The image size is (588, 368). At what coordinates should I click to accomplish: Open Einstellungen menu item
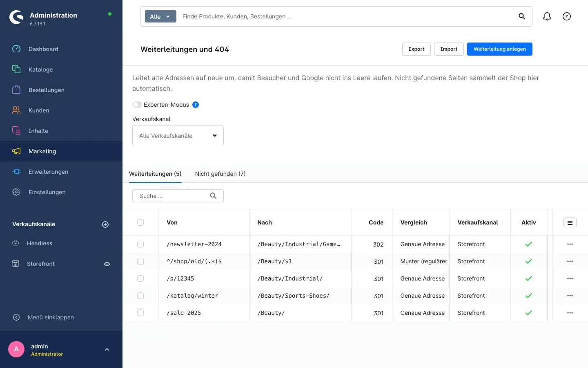61,192
